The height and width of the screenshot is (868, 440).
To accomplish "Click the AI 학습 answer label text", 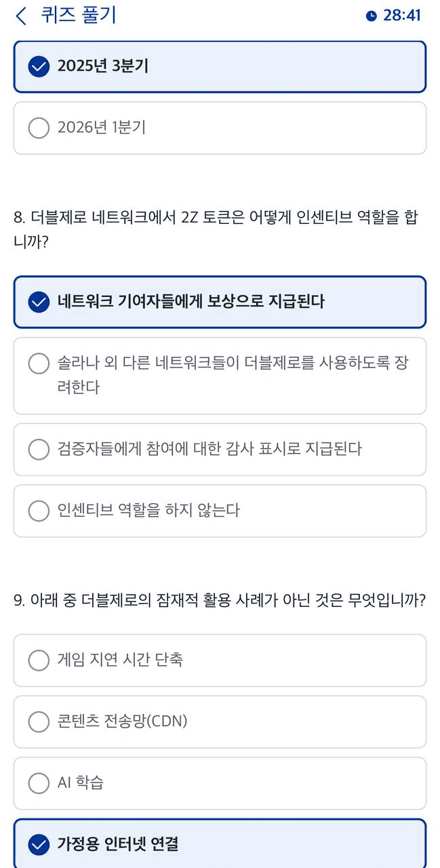I will pyautogui.click(x=81, y=783).
